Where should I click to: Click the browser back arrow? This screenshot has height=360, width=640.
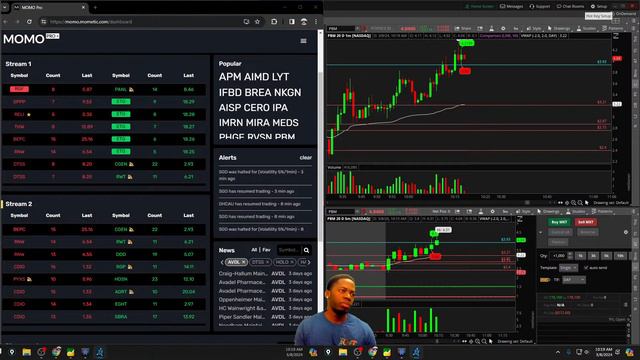[5, 22]
